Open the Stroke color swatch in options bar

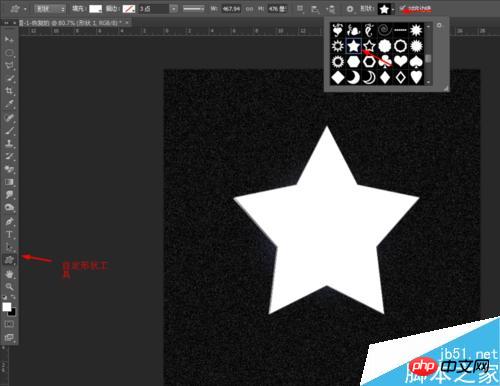click(129, 9)
